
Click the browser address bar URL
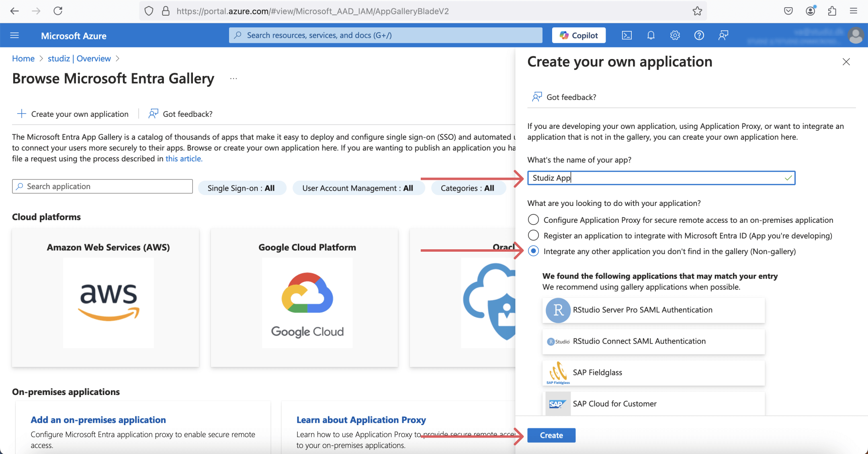(x=313, y=11)
